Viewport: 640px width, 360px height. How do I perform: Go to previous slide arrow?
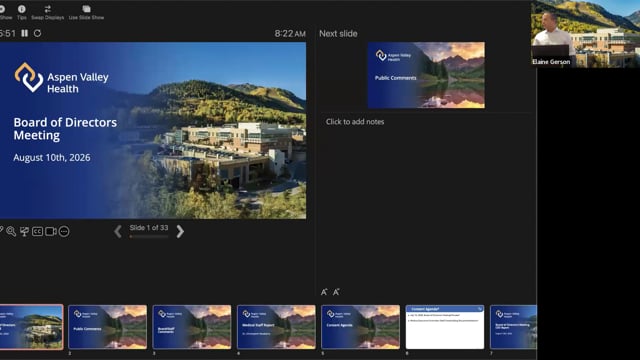118,231
